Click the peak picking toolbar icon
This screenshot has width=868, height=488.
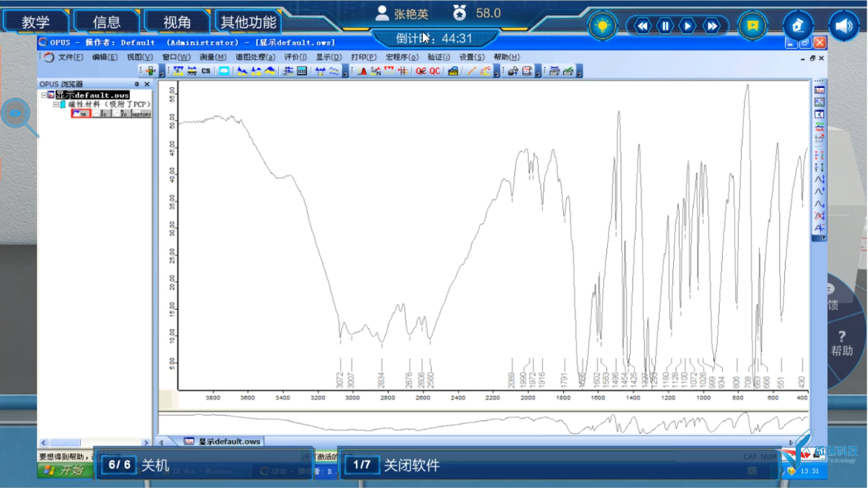[x=390, y=71]
